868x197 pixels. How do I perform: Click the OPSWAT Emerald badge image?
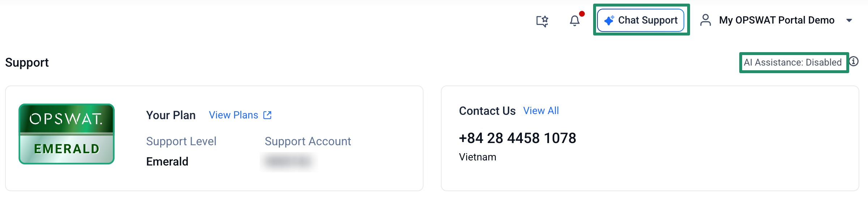tap(67, 134)
